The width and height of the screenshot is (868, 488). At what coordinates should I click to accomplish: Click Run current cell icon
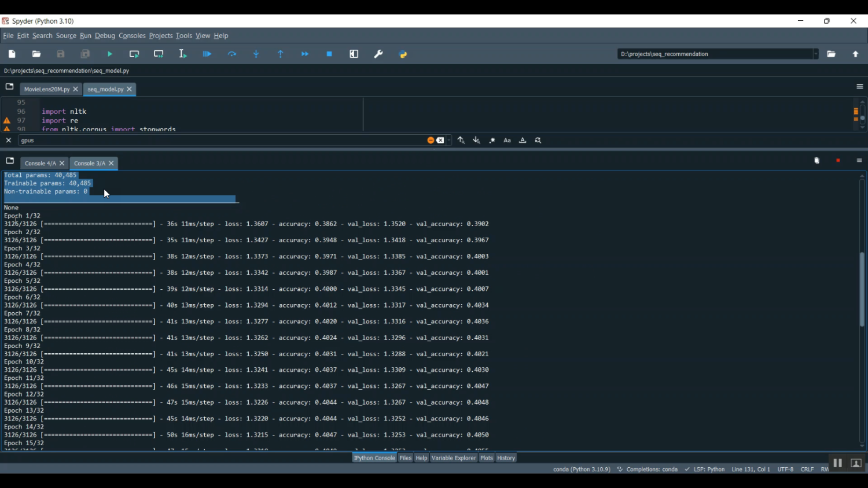point(134,54)
